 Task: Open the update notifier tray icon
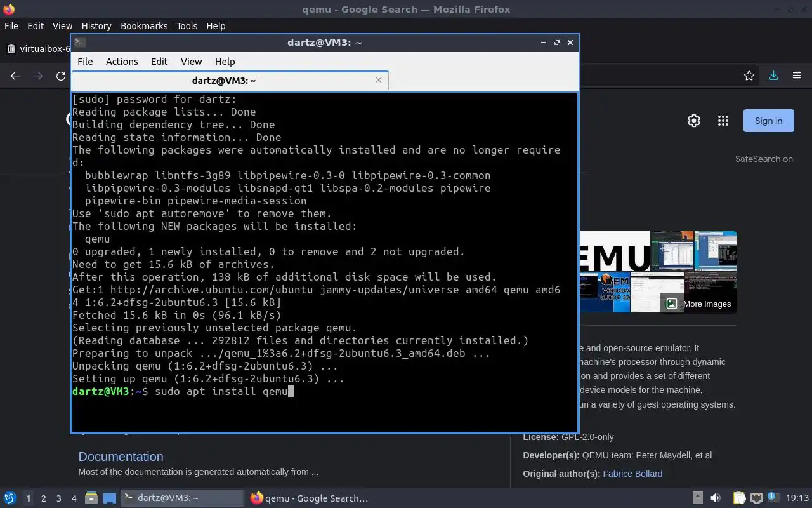[x=773, y=498]
